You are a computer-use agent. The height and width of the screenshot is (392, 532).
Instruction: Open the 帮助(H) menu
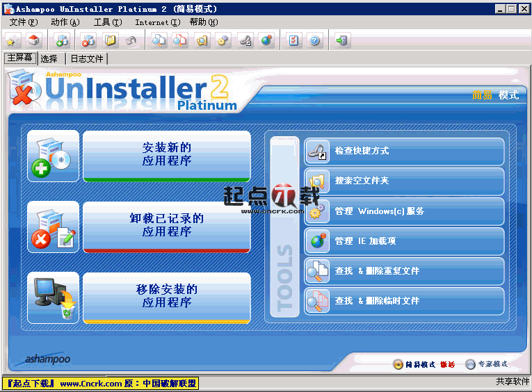[x=204, y=22]
